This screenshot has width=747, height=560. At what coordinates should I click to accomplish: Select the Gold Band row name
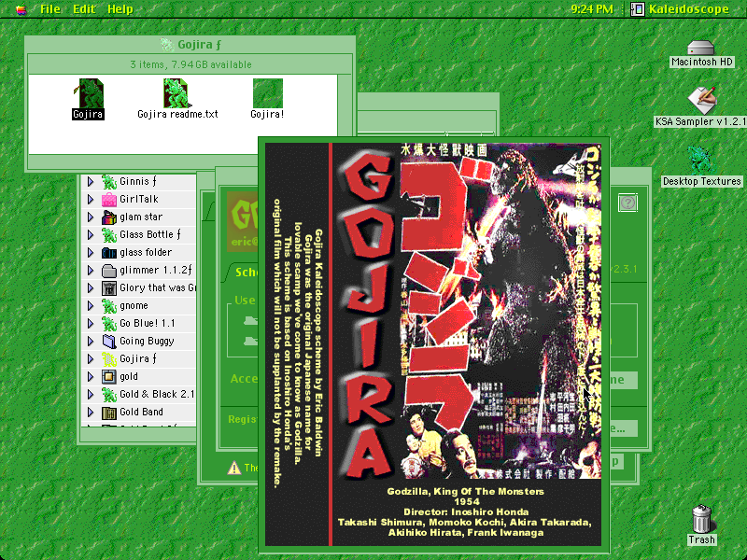pyautogui.click(x=141, y=413)
